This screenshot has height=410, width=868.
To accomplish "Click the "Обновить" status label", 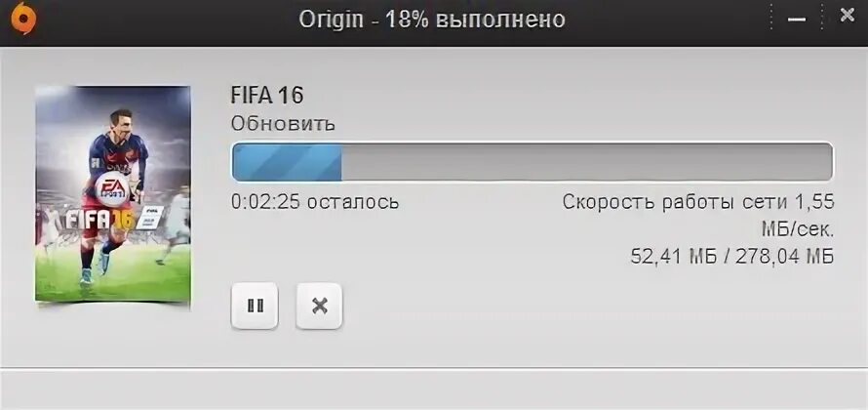I will [x=283, y=123].
